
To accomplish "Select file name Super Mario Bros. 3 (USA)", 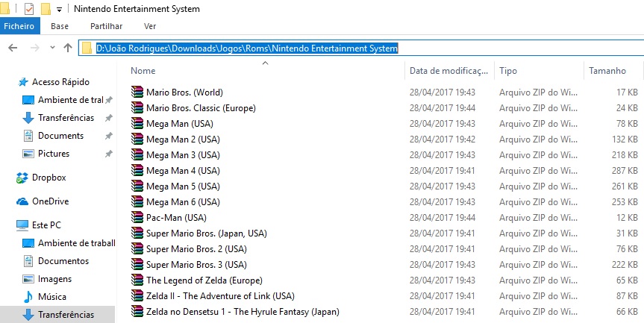I will (x=196, y=264).
